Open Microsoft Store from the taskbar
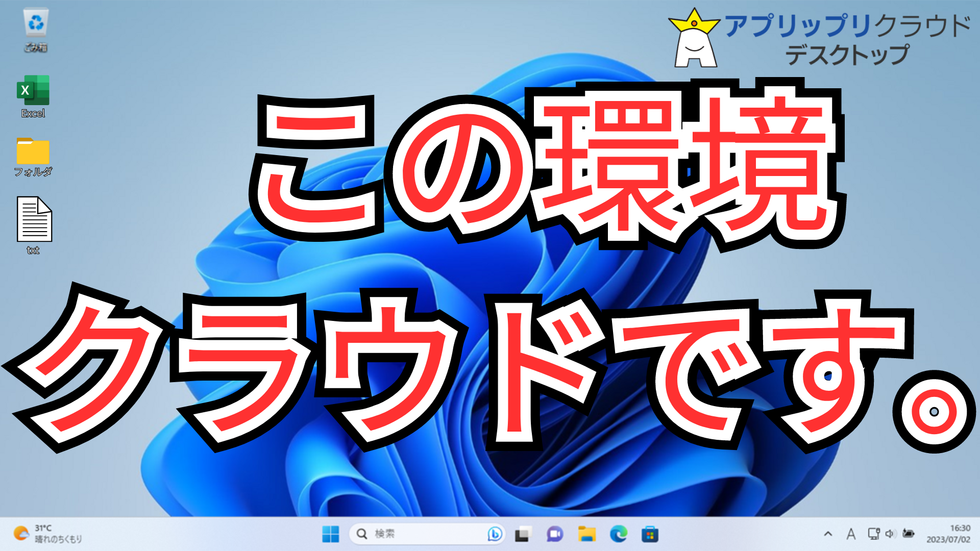This screenshot has height=551, width=980. [x=650, y=534]
